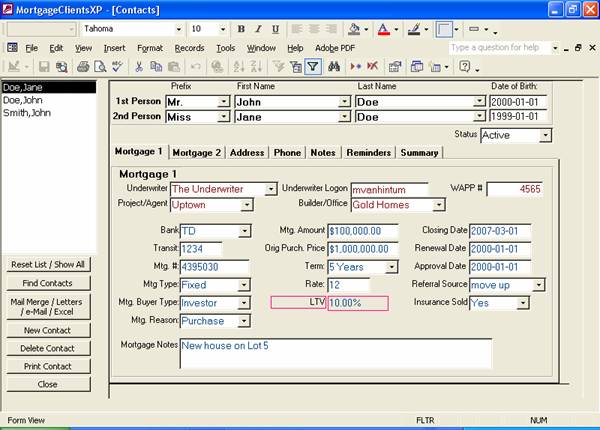Screen dimensions: 600x430
Task: Expand the Underwriter dropdown arrow
Action: (271, 189)
